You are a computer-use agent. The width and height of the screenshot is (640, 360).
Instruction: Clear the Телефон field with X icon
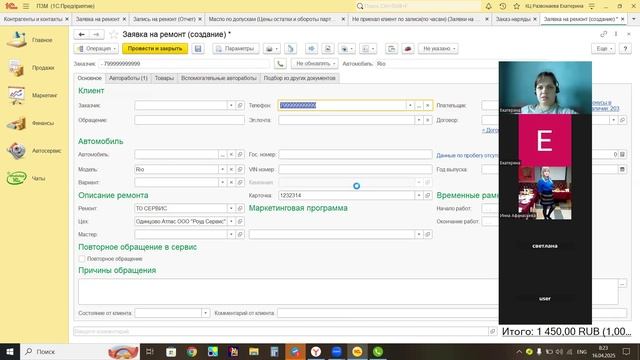[428, 105]
